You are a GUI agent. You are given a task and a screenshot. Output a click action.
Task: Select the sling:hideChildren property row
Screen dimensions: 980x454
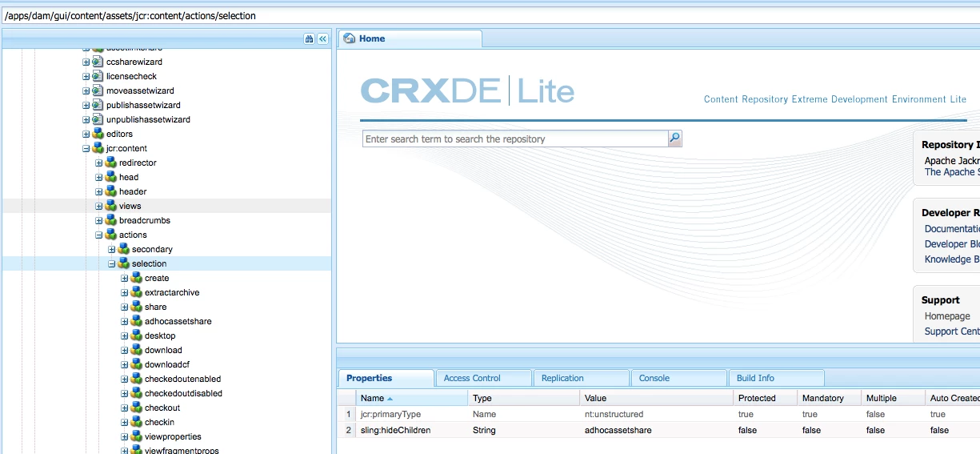coord(658,430)
